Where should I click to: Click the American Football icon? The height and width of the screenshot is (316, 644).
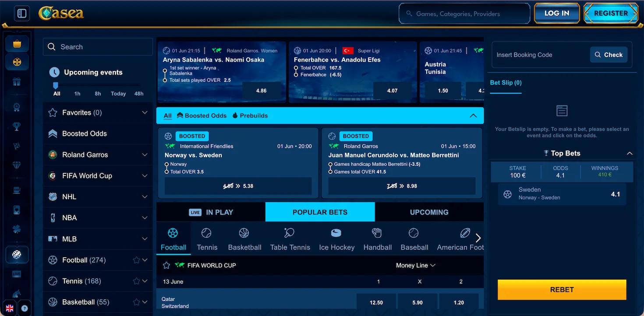point(465,232)
